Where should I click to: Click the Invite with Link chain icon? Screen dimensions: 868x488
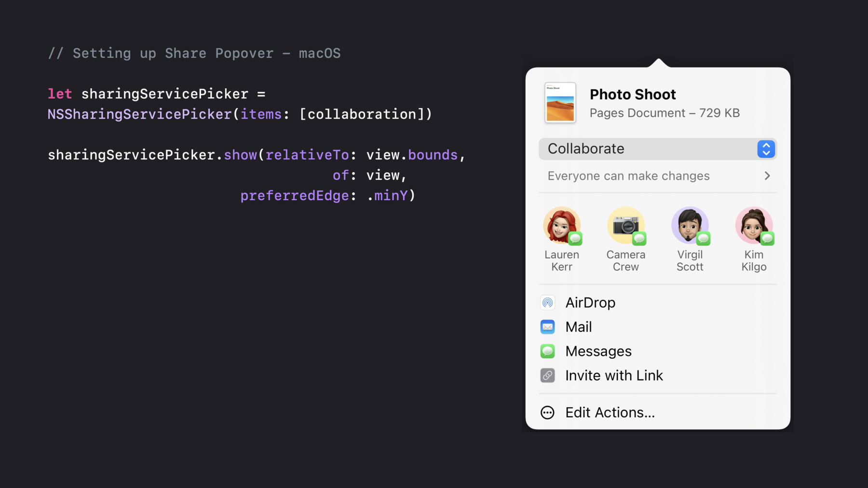coord(547,375)
